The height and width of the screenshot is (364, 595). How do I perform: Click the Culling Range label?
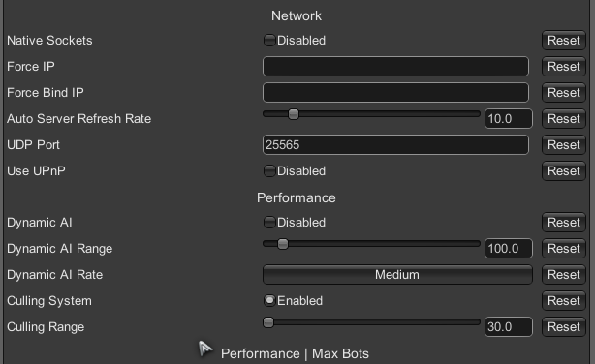46,327
